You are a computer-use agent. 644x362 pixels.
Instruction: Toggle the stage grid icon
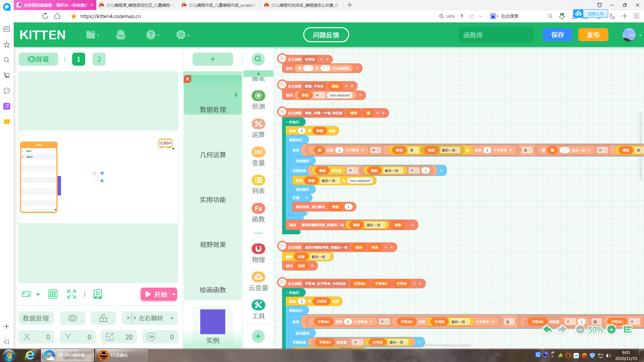point(53,294)
